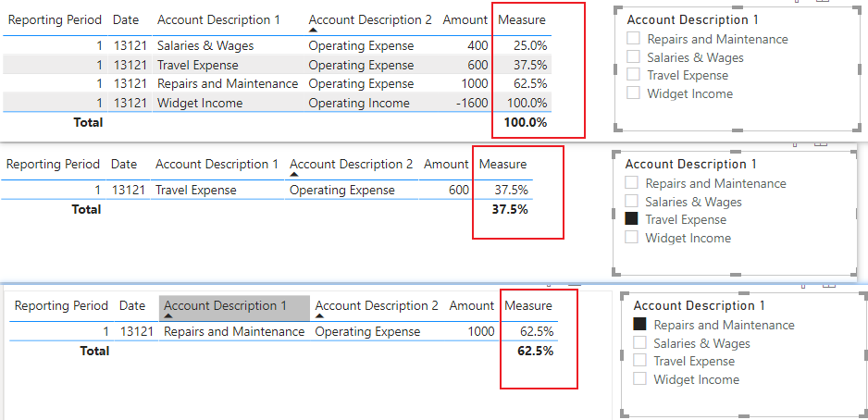Click the Account Description 1 title of the top slicer
This screenshot has height=420, width=868.
point(692,20)
